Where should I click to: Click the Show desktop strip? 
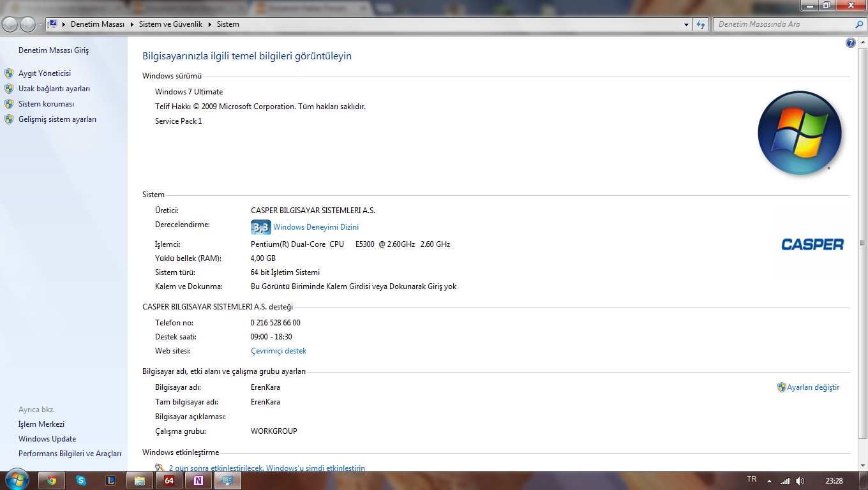864,481
